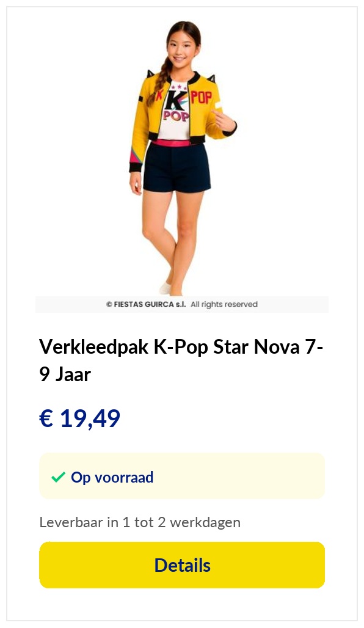Click the pale yellow stock availability banner
Image resolution: width=364 pixels, height=628 pixels.
[182, 476]
